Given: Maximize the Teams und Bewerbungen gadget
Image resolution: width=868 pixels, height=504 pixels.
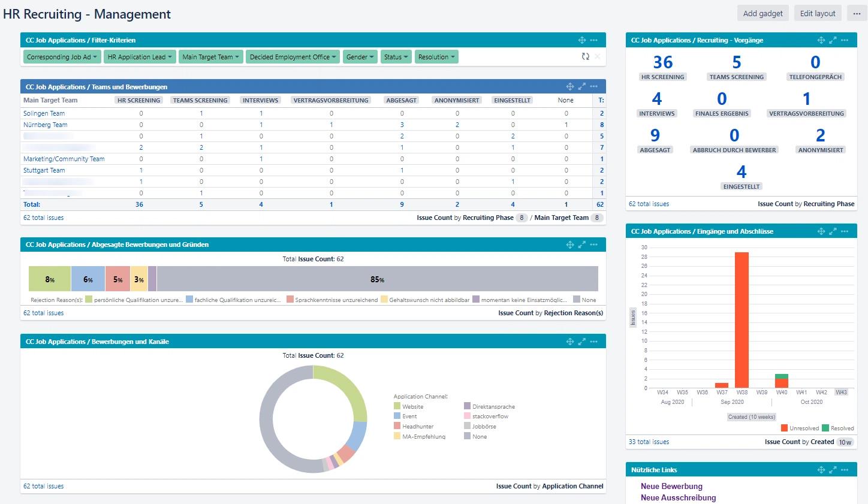Looking at the screenshot, I should pos(581,87).
